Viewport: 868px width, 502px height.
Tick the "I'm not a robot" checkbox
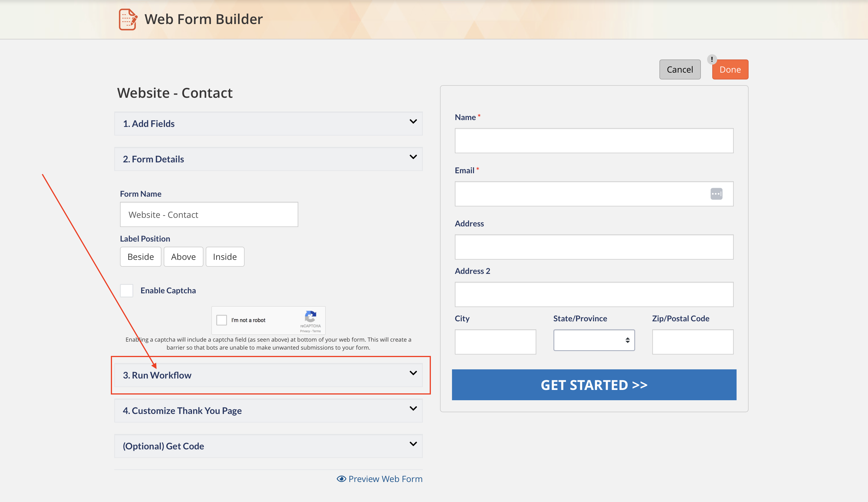click(x=221, y=320)
